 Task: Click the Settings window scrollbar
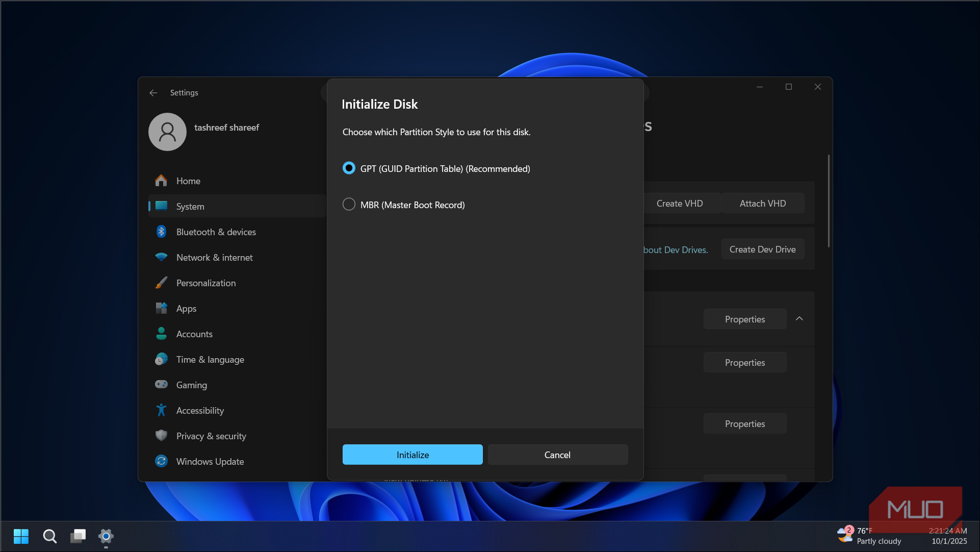tap(829, 201)
